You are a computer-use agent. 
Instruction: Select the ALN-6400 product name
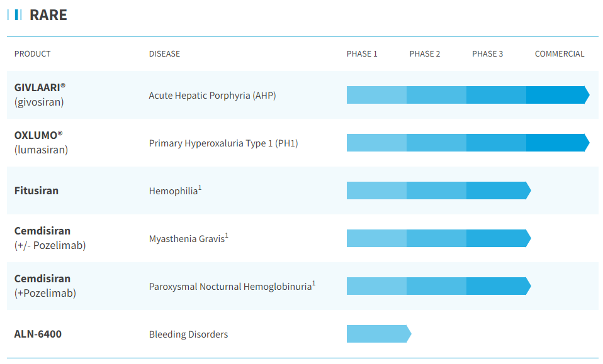click(38, 334)
